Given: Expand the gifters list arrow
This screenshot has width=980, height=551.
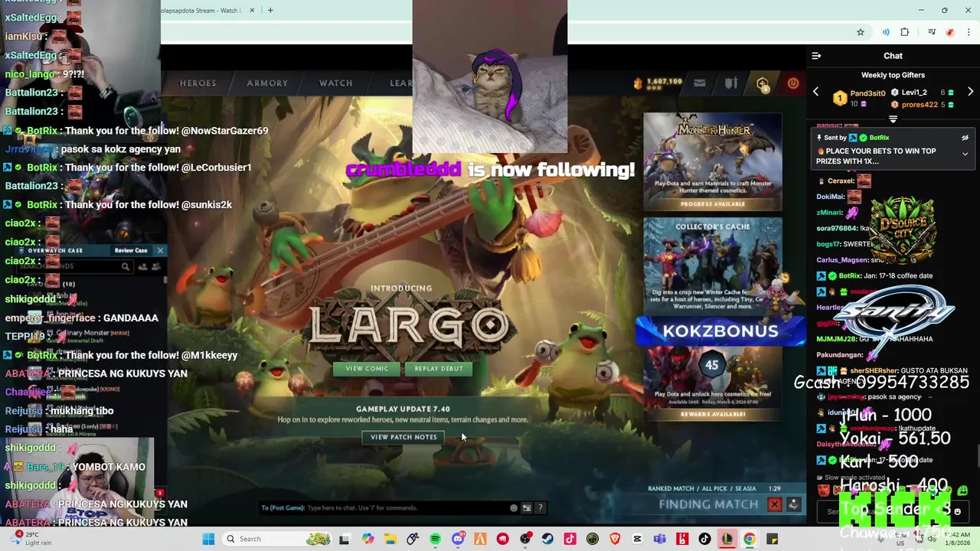Looking at the screenshot, I should pos(893,119).
